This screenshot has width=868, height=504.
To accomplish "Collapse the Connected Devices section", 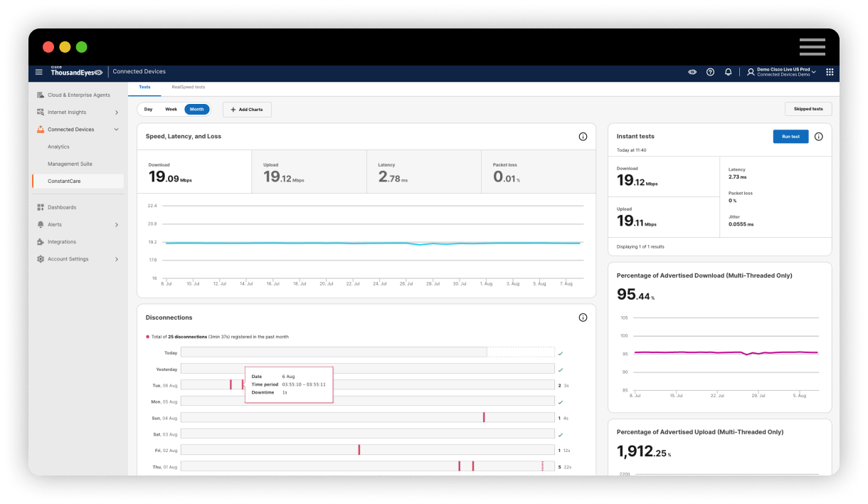I will 117,130.
